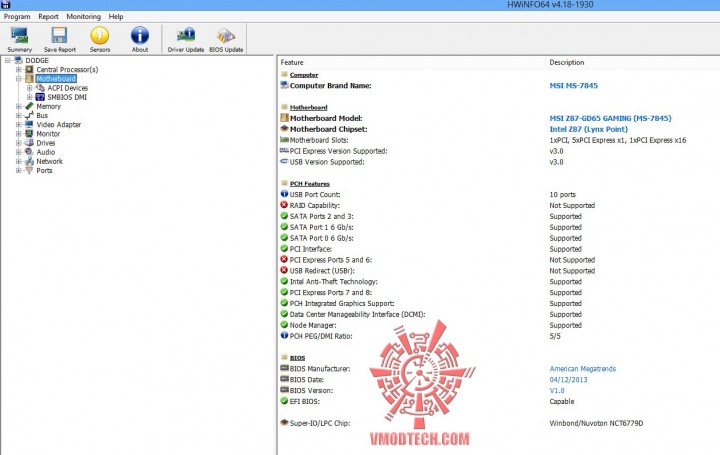The image size is (720, 455).
Task: Click the Monitor tree icon
Action: click(29, 134)
